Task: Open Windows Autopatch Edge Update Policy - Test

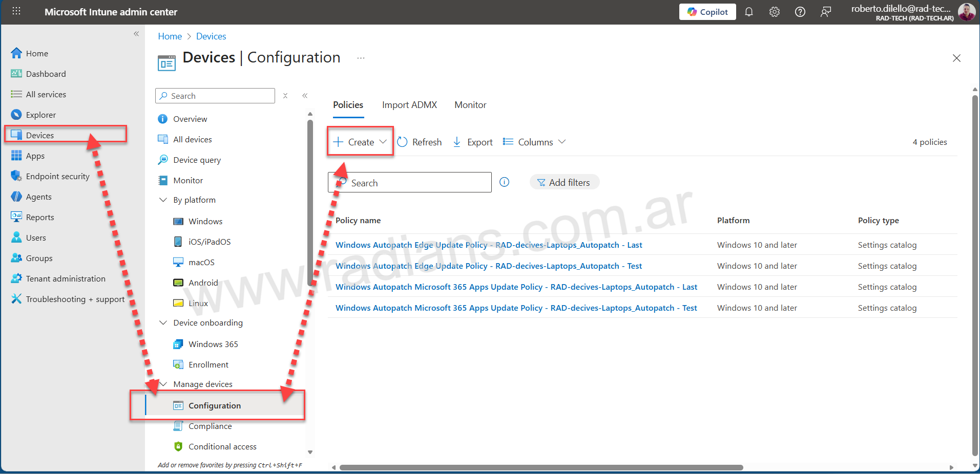Action: [x=488, y=266]
